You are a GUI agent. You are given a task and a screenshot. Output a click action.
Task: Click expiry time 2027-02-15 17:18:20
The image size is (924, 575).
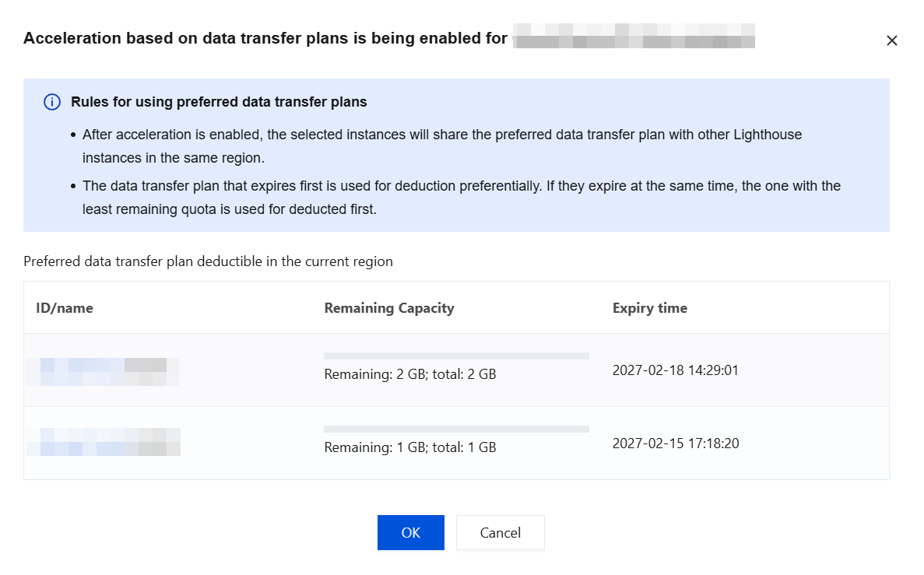click(676, 443)
